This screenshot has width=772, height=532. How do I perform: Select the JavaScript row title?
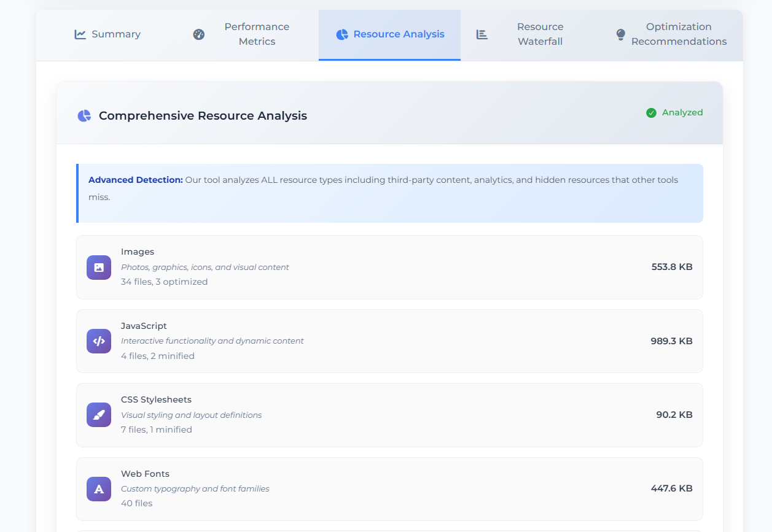pos(144,326)
